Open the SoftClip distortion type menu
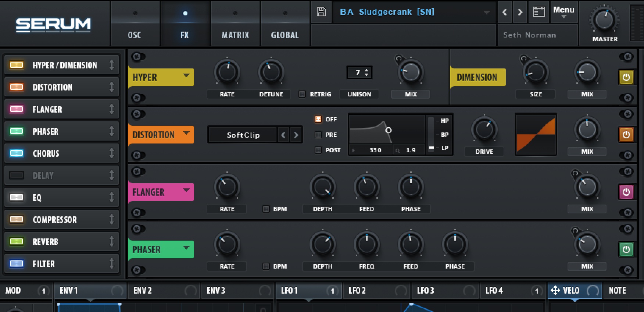 click(x=243, y=135)
